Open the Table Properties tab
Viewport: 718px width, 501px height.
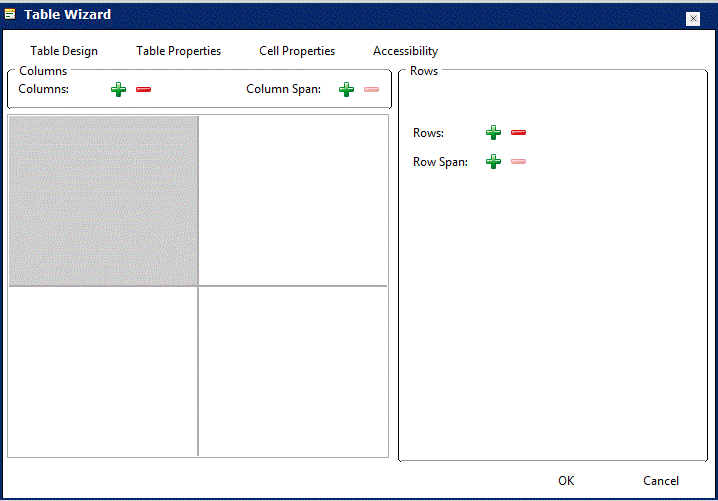(x=178, y=51)
